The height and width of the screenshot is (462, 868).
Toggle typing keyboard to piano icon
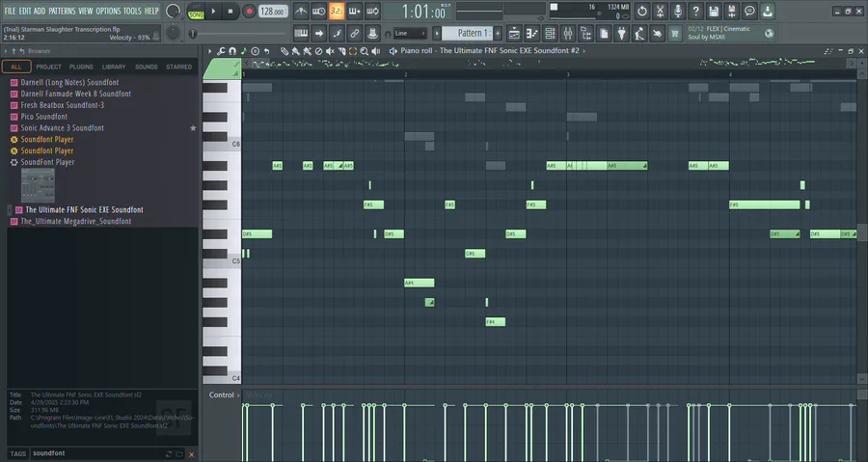pyautogui.click(x=301, y=34)
